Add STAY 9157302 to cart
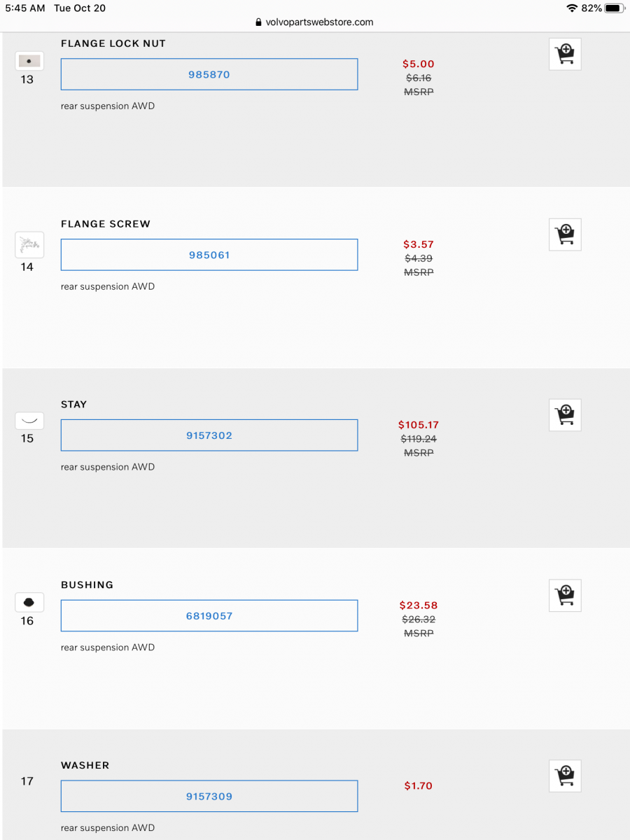Viewport: 630px width, 840px height. coord(565,414)
